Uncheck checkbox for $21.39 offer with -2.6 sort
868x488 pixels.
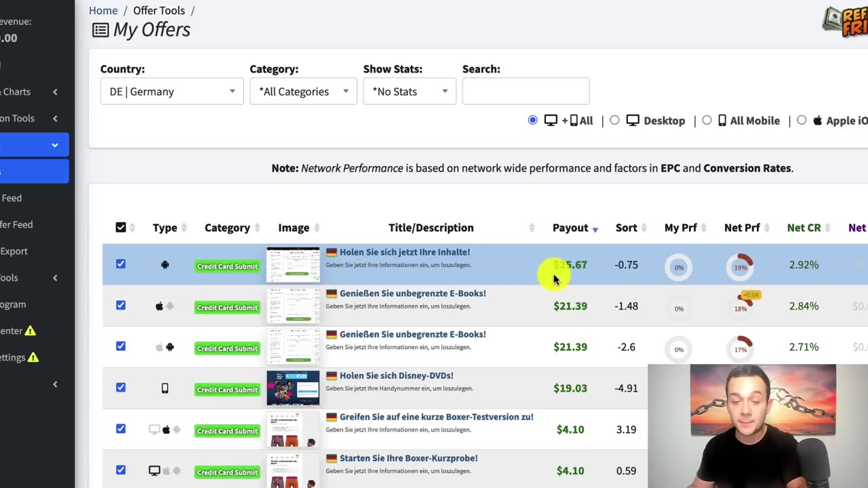pos(121,346)
